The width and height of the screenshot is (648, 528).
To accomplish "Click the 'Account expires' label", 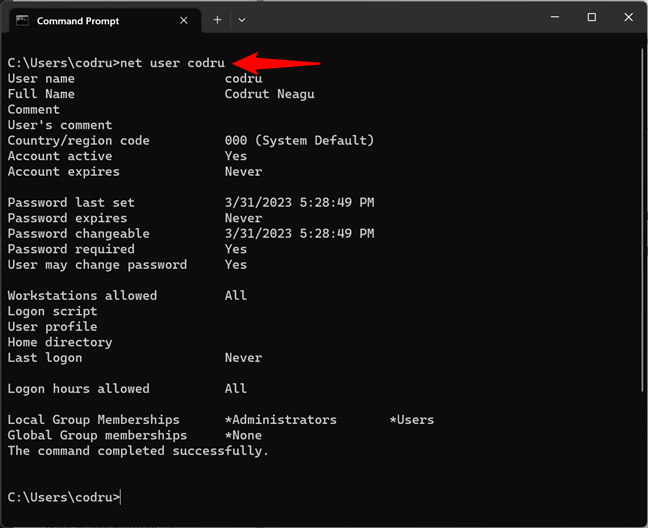I will pyautogui.click(x=64, y=171).
